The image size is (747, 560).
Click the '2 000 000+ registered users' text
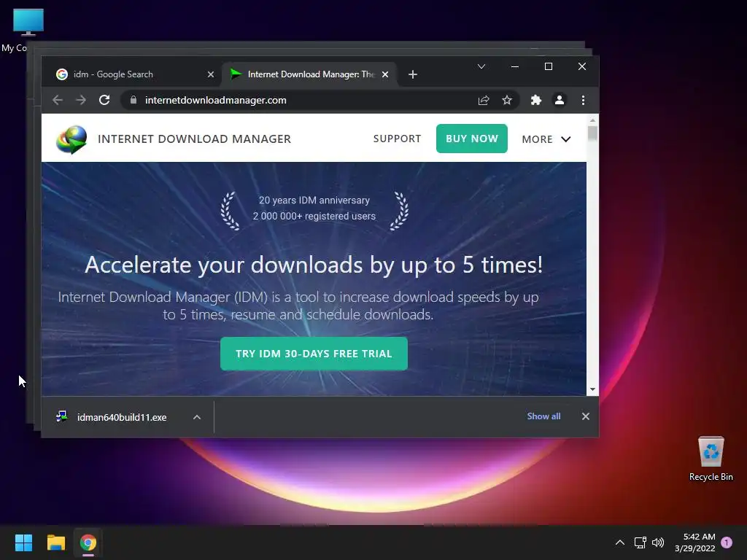314,216
